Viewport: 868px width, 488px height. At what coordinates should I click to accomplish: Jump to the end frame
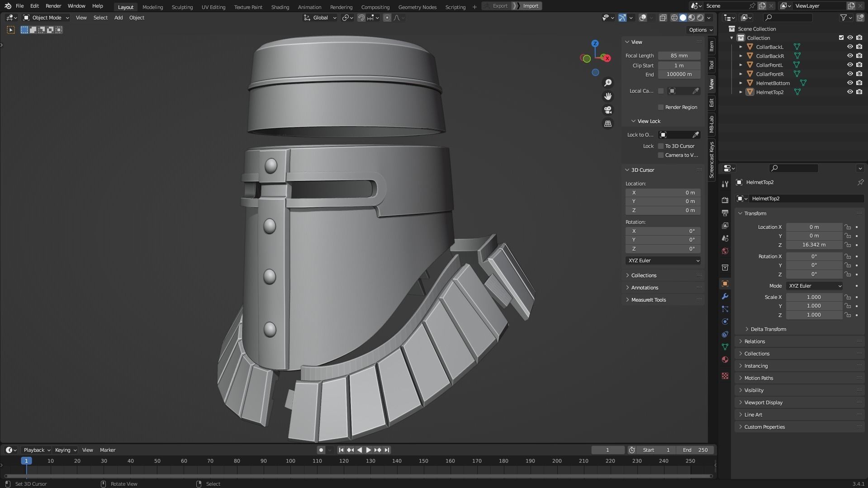tap(387, 450)
